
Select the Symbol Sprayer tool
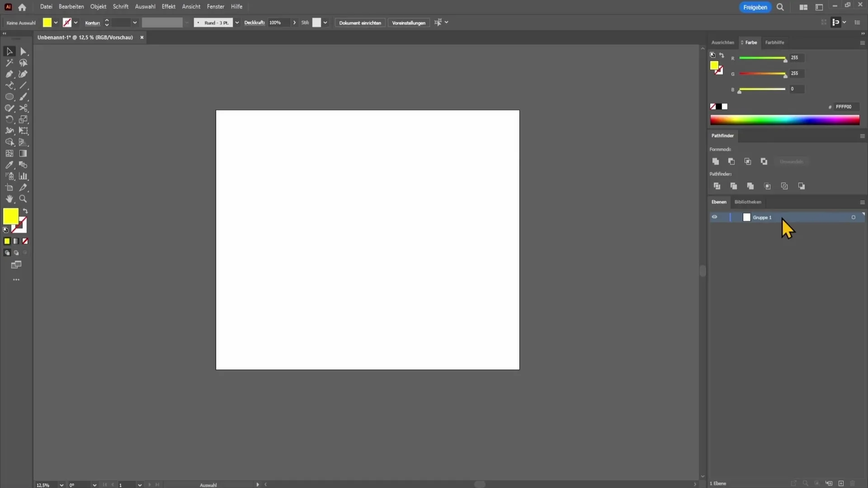point(9,176)
